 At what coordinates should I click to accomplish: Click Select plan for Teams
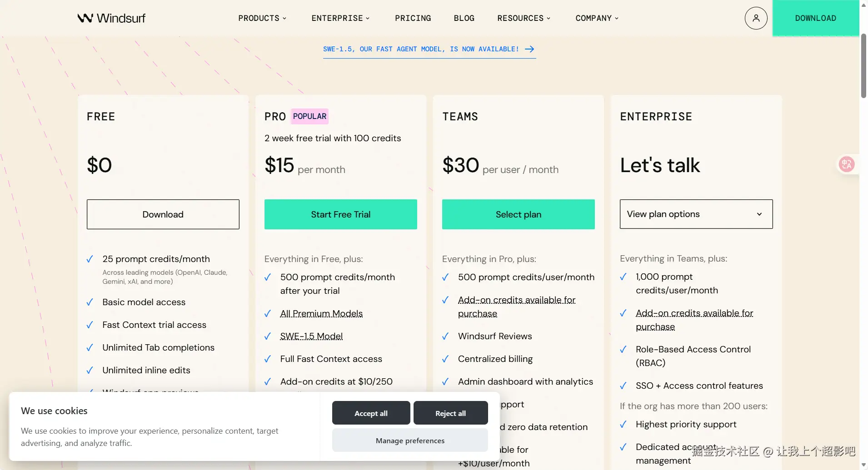[x=518, y=214]
